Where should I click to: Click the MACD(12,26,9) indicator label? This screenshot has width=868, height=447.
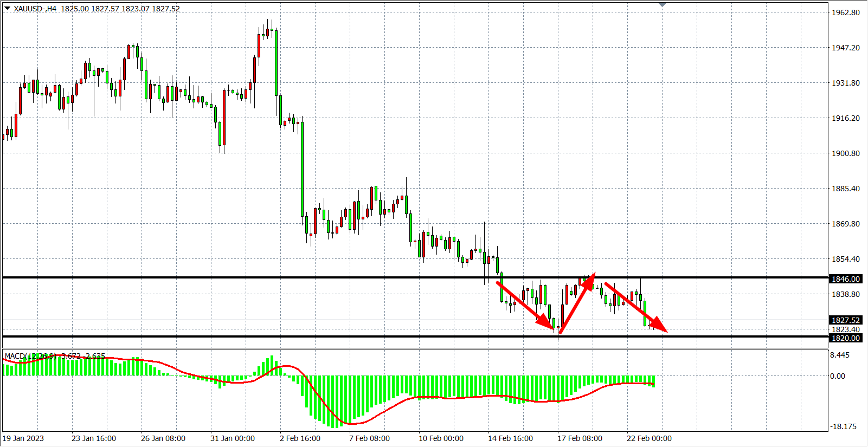click(30, 356)
